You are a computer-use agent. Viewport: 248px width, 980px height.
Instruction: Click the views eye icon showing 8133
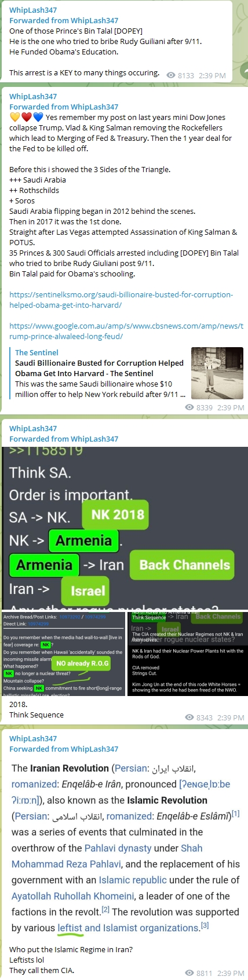tap(170, 75)
